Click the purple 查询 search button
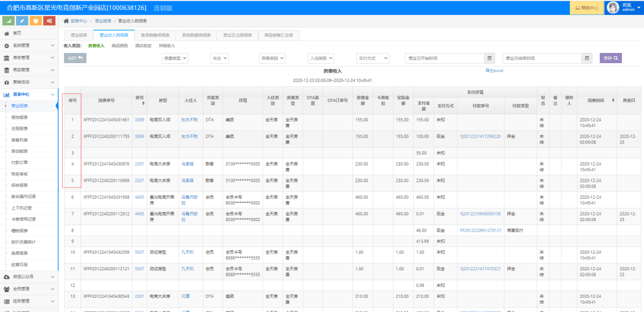The image size is (644, 312). pos(611,58)
